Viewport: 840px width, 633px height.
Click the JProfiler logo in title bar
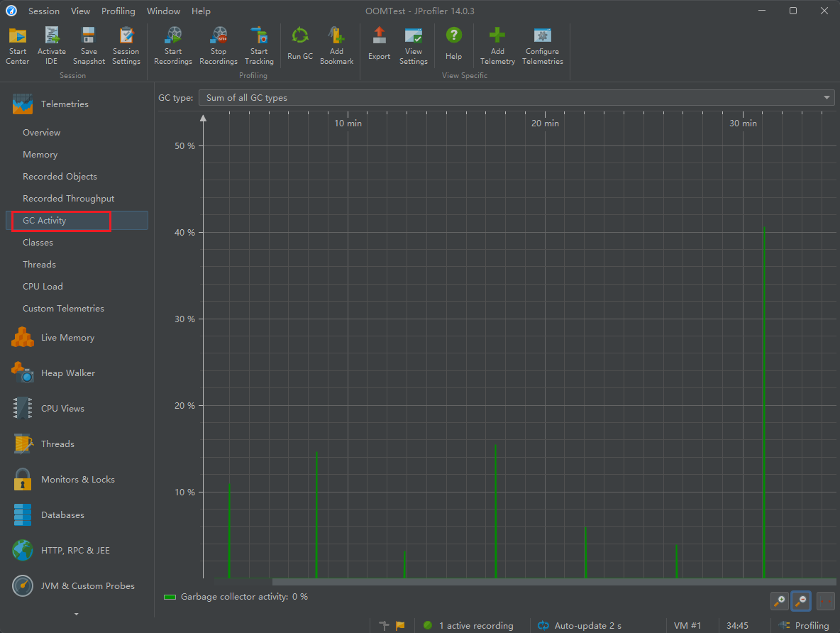tap(11, 11)
